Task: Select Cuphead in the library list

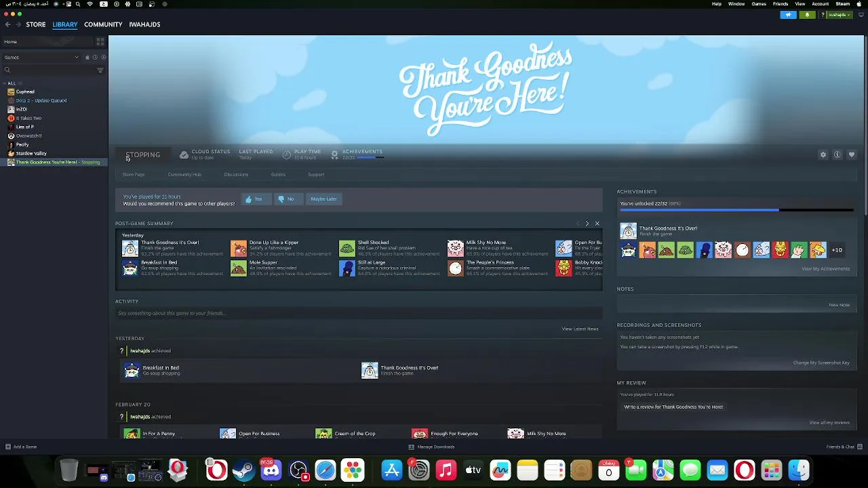Action: coord(25,91)
